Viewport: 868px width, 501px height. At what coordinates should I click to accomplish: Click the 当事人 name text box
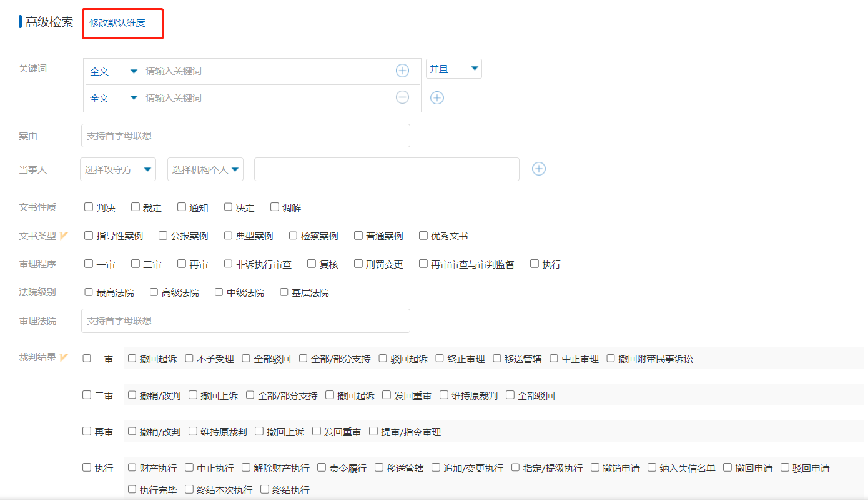coord(387,169)
